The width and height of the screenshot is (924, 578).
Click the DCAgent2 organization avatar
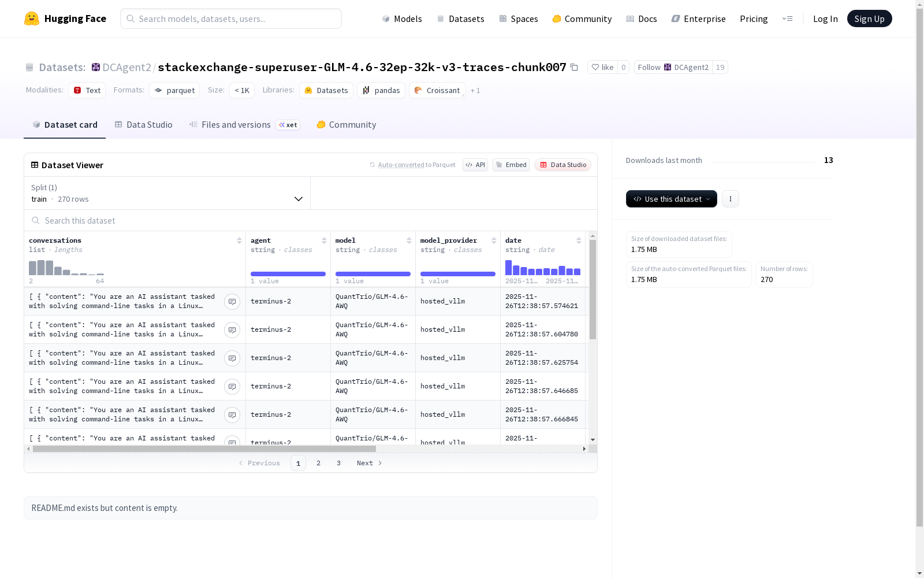(96, 67)
